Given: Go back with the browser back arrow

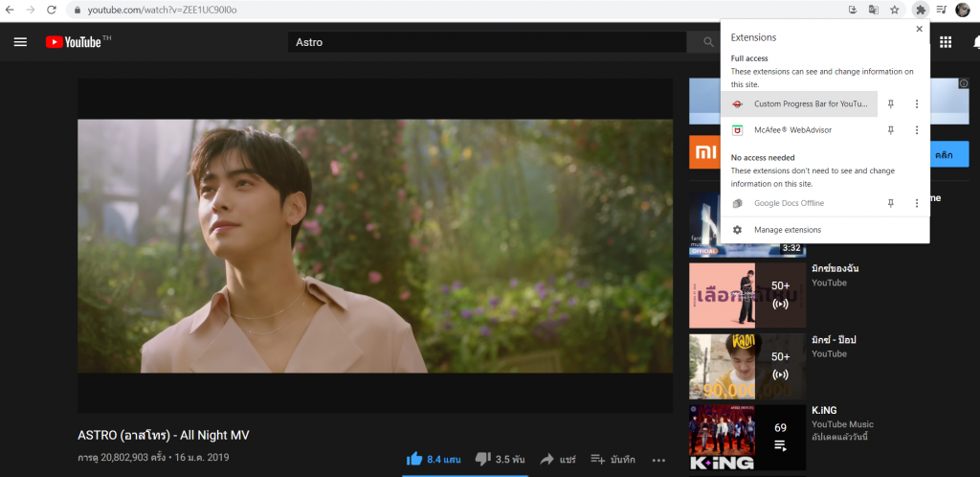Looking at the screenshot, I should pos(10,10).
